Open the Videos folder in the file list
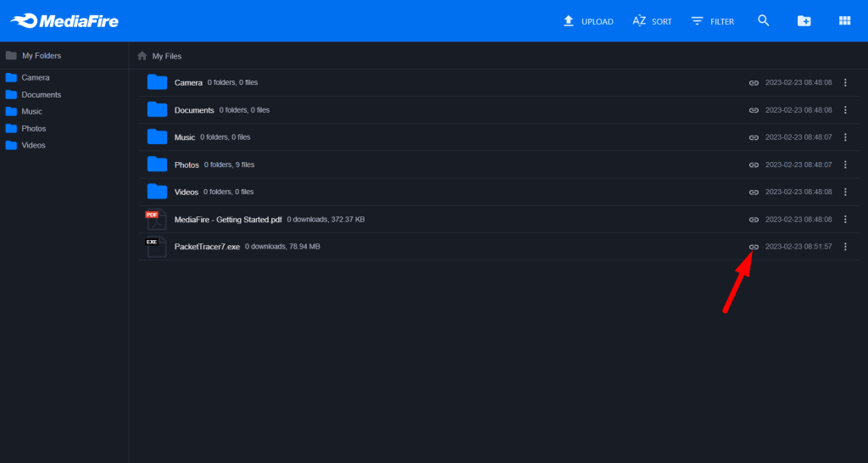This screenshot has height=463, width=868. click(186, 192)
